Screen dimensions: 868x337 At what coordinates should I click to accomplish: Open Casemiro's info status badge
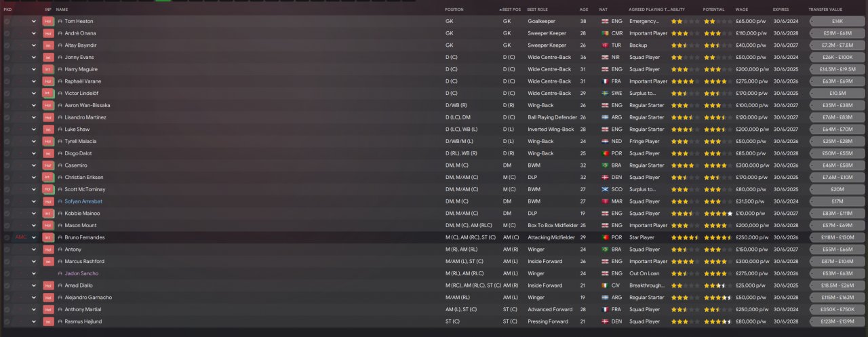pyautogui.click(x=48, y=165)
